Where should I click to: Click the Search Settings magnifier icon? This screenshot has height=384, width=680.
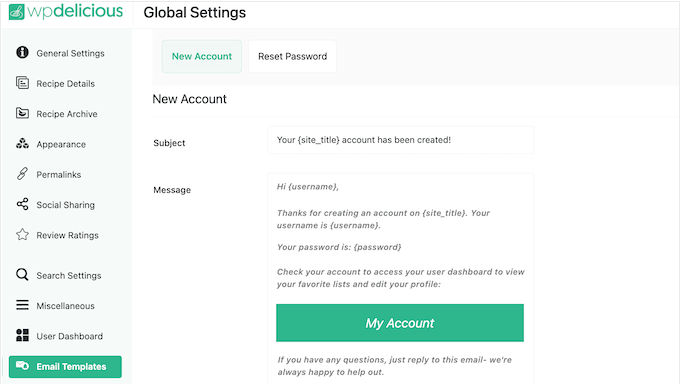pos(22,275)
